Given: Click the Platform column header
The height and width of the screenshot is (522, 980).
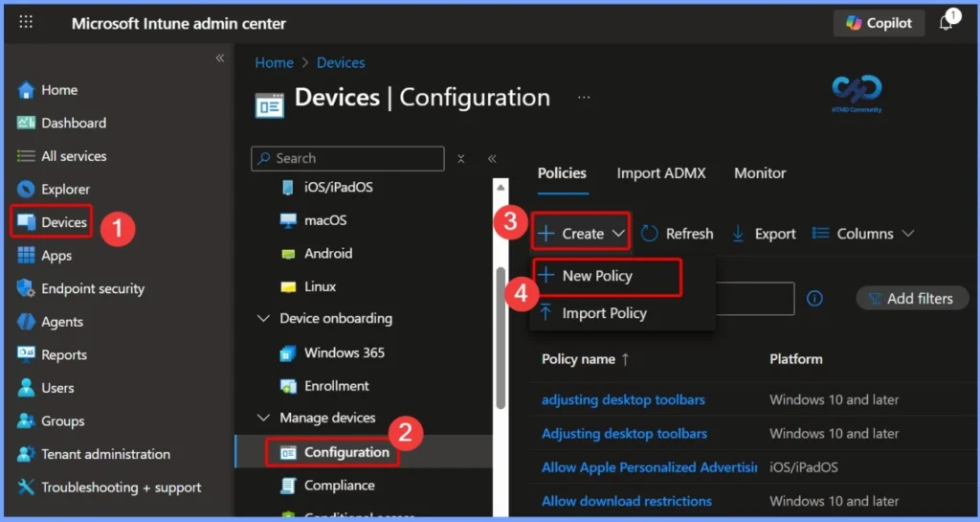Looking at the screenshot, I should click(795, 359).
